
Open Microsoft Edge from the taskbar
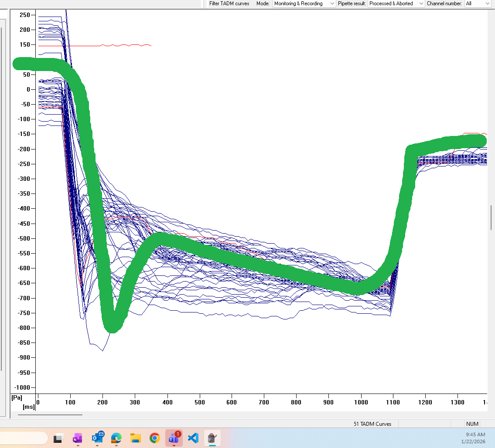click(x=116, y=438)
